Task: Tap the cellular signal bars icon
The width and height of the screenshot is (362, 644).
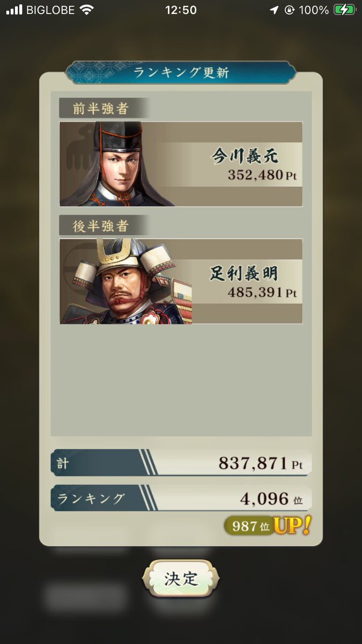Action: (14, 10)
